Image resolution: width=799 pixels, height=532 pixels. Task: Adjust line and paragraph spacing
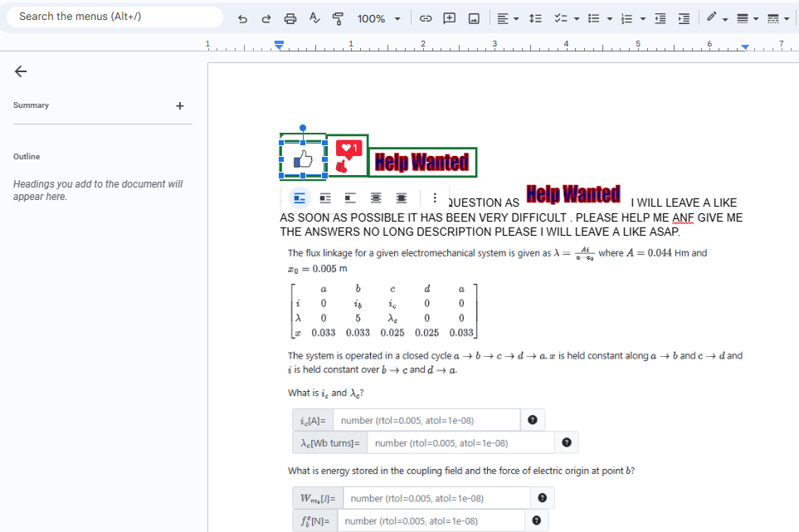[x=535, y=19]
